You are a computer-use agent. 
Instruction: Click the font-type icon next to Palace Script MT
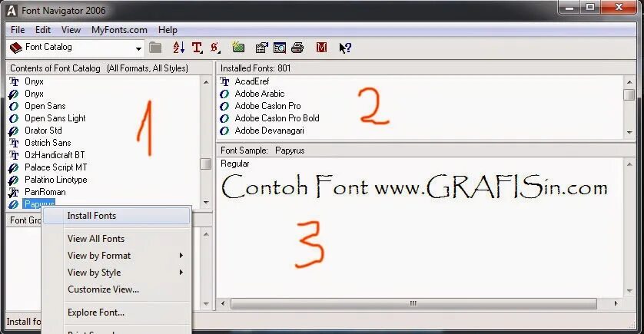click(14, 167)
